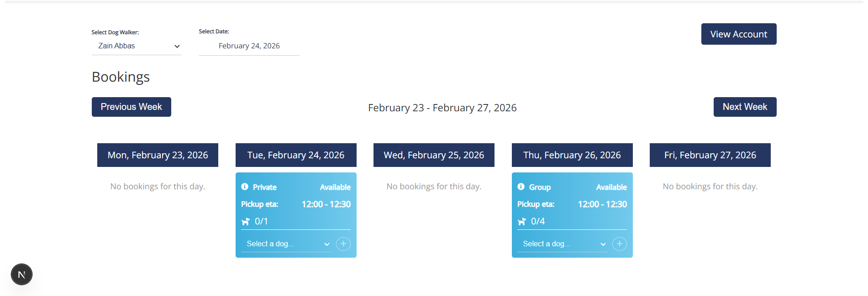Select the Thu, February 26, 2026 header
868x296 pixels.
pos(572,155)
